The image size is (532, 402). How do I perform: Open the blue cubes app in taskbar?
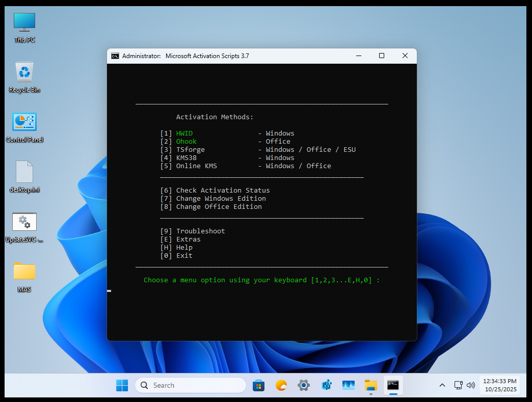[x=326, y=385]
